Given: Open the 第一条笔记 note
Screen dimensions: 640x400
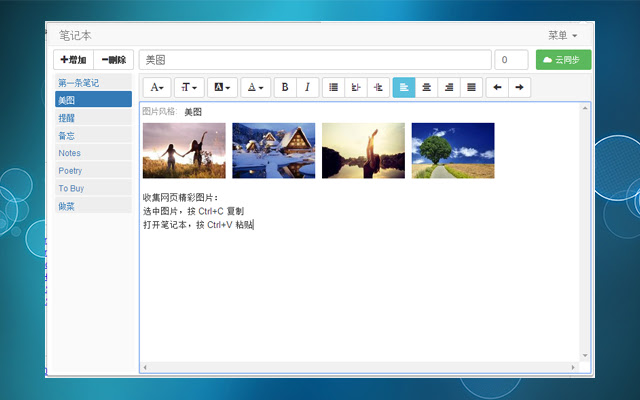Looking at the screenshot, I should click(93, 83).
